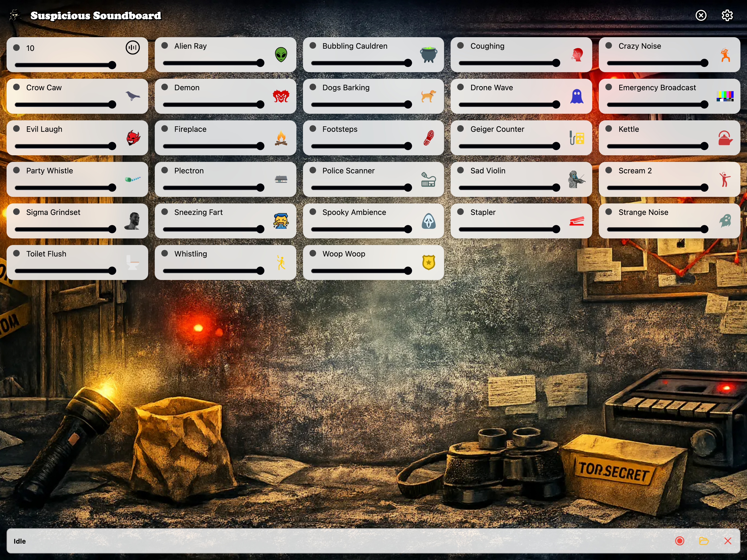
Task: Click the radio scanner icon on Police Scanner
Action: pos(428,179)
